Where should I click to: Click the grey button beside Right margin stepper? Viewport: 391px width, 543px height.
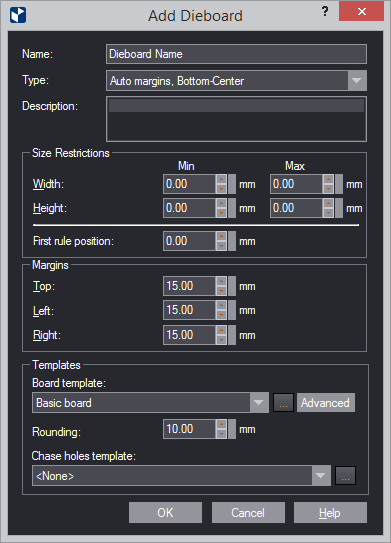(232, 335)
